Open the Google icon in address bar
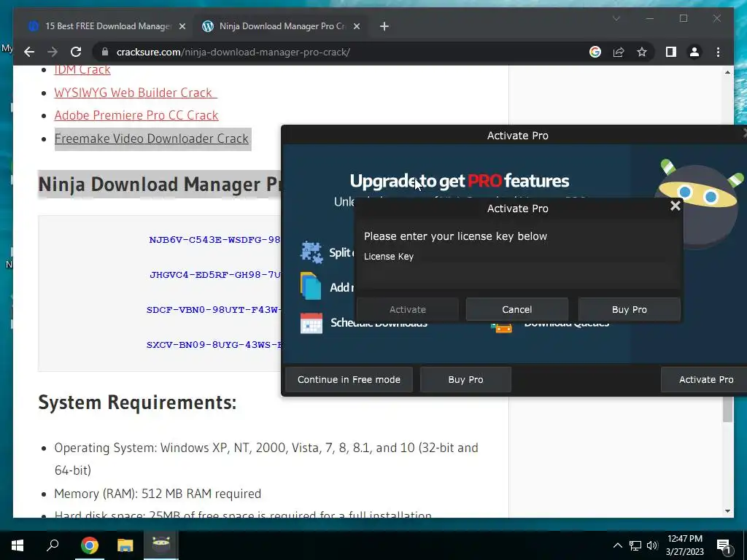 coord(595,52)
